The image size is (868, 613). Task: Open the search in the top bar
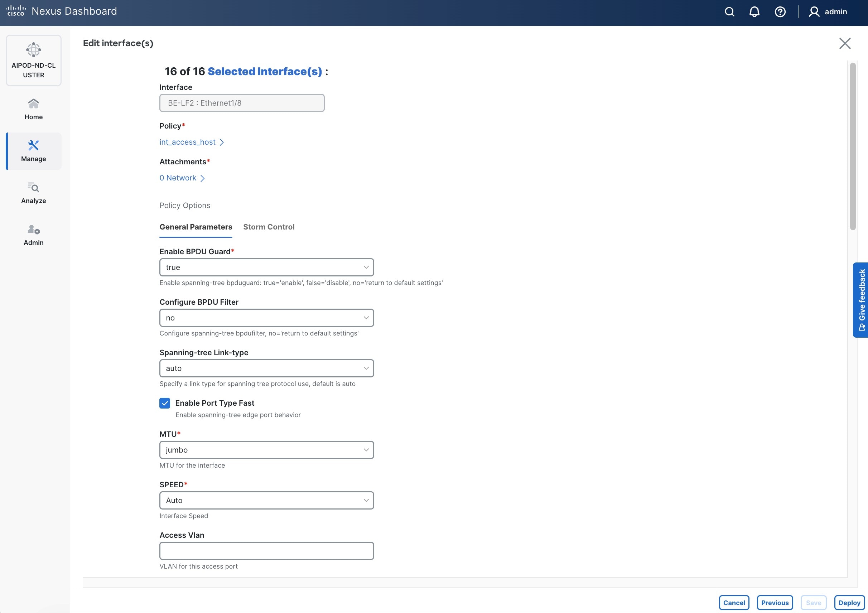tap(730, 12)
